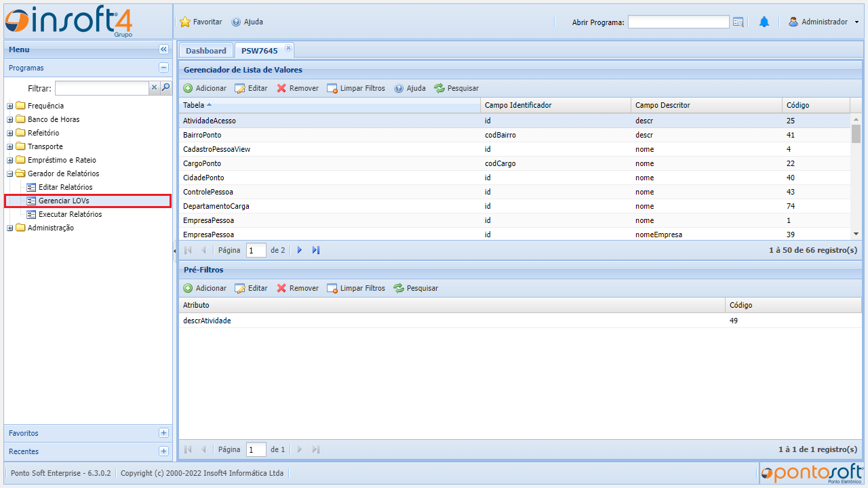Expand the Administração folder

[10, 228]
